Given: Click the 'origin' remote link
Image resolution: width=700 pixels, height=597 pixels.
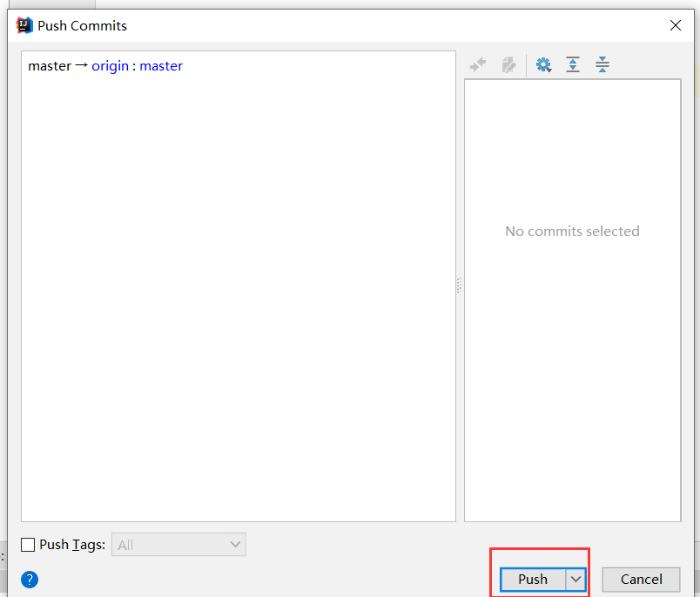Looking at the screenshot, I should [x=111, y=66].
